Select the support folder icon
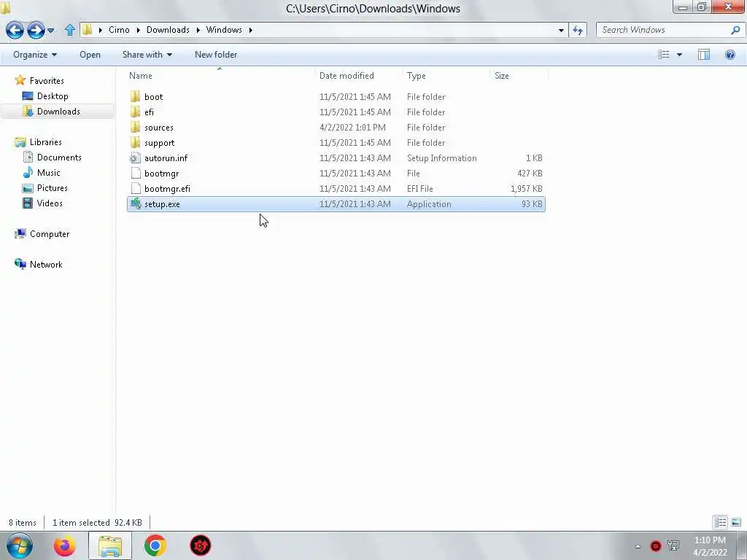Viewport: 747px width, 560px height. tap(135, 142)
